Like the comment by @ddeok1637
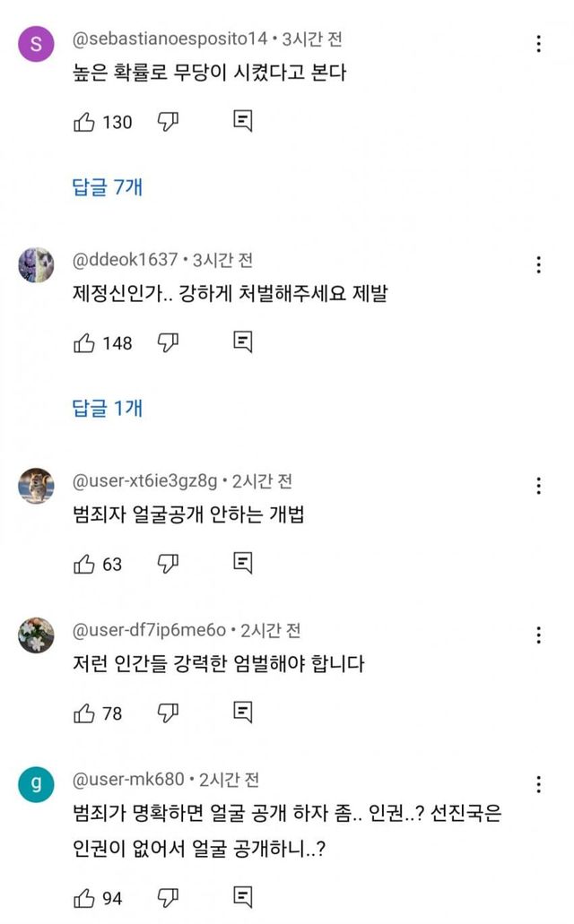This screenshot has width=574, height=924. tap(84, 342)
